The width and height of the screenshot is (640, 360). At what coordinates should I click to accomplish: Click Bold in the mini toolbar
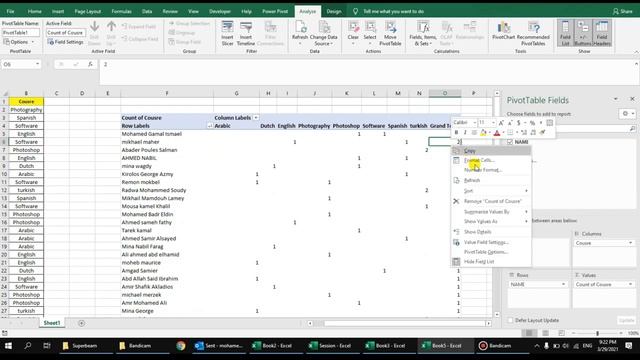[456, 132]
